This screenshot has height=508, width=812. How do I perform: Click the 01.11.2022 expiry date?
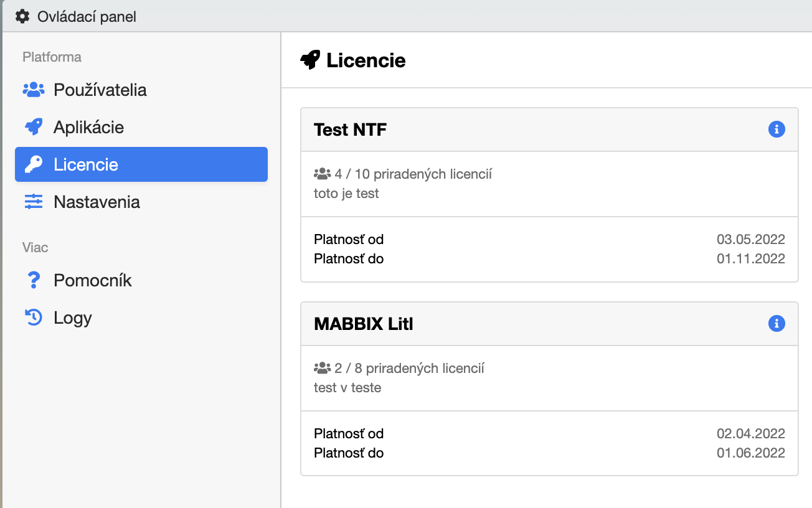click(x=750, y=258)
